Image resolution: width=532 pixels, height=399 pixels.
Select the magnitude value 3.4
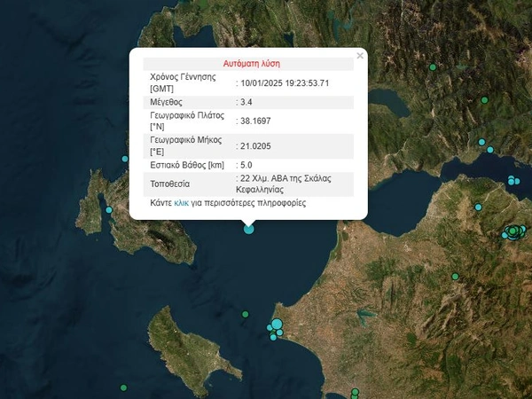click(x=246, y=103)
